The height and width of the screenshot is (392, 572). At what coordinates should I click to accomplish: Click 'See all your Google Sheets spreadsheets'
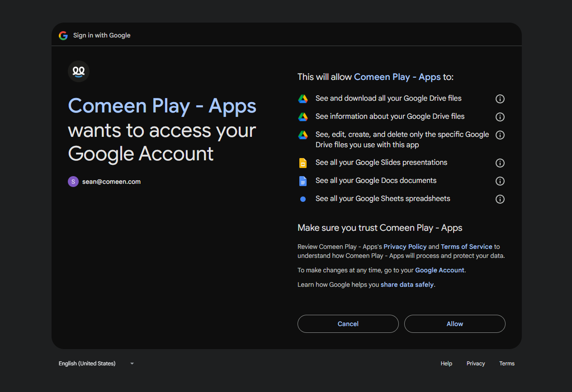point(383,198)
